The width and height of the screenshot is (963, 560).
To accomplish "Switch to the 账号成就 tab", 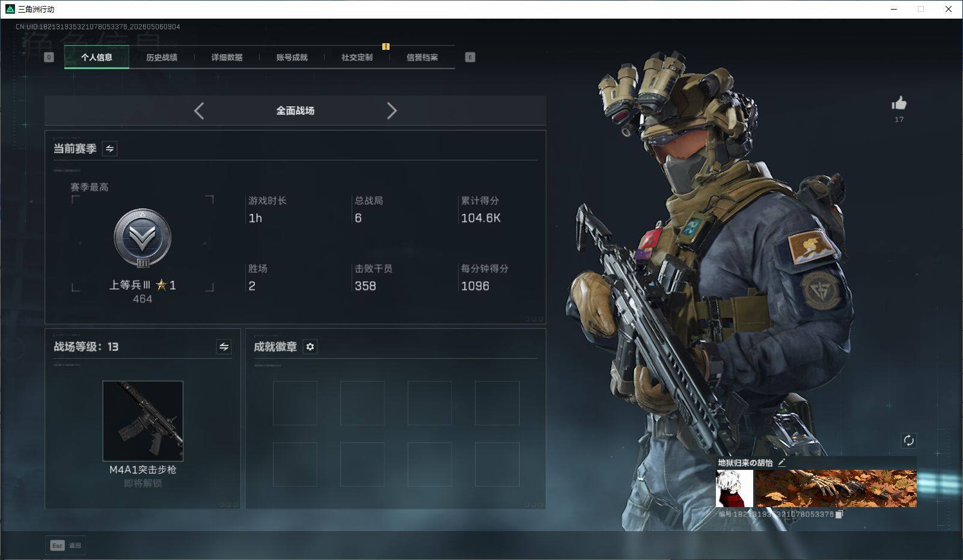I will click(x=292, y=57).
